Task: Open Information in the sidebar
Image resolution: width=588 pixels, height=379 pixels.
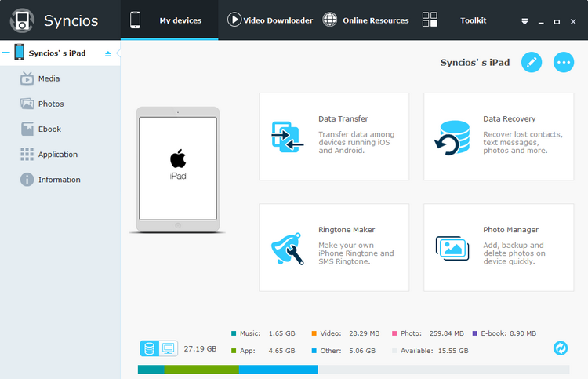Action: [60, 180]
